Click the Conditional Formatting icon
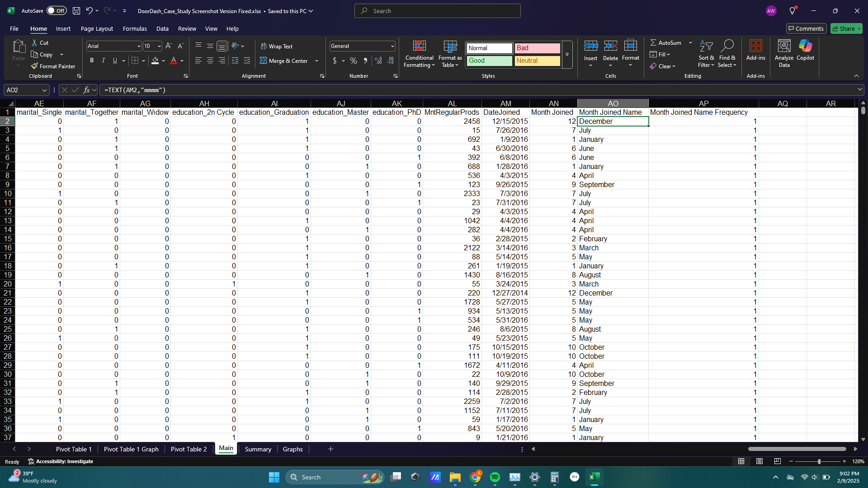This screenshot has height=488, width=868. coord(419,46)
